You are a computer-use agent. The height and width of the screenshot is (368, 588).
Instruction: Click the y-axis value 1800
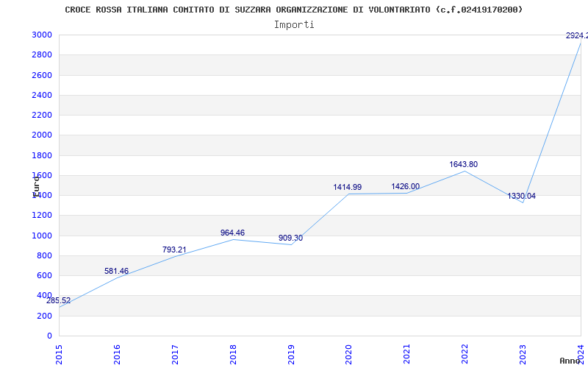pos(42,155)
